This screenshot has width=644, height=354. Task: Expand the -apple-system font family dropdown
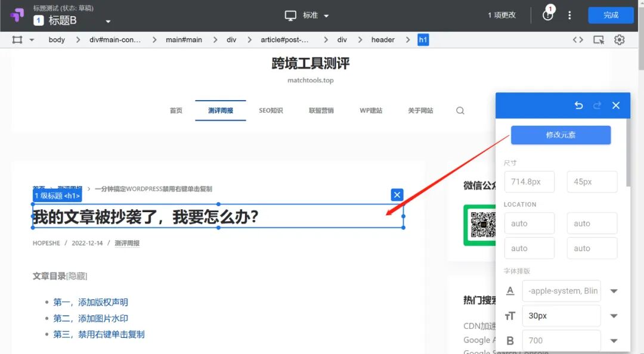pos(614,291)
